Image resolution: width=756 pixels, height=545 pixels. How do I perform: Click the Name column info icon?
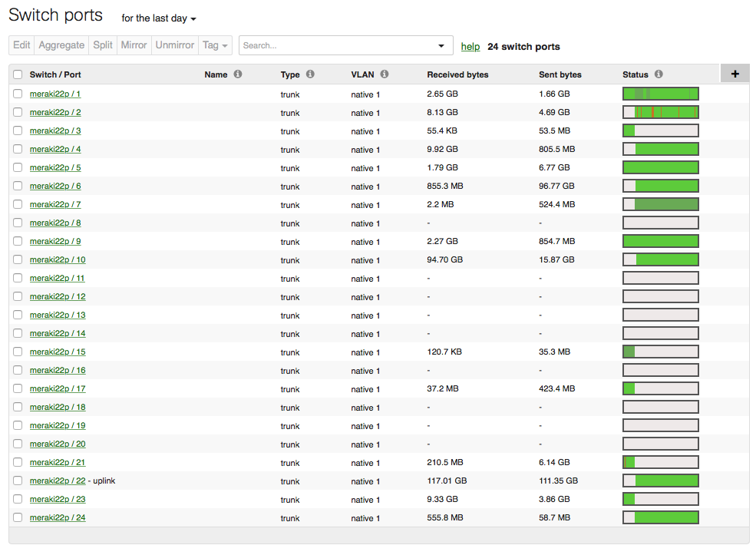coord(238,74)
